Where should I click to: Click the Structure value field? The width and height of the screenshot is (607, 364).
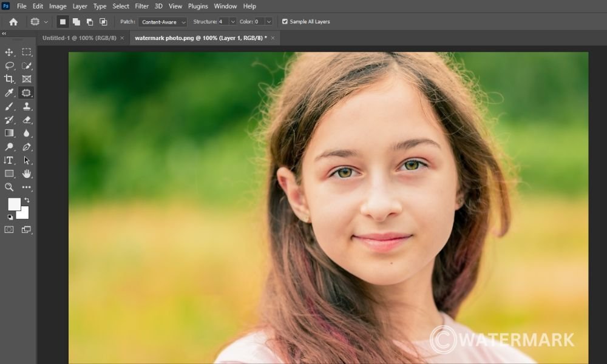pyautogui.click(x=223, y=22)
